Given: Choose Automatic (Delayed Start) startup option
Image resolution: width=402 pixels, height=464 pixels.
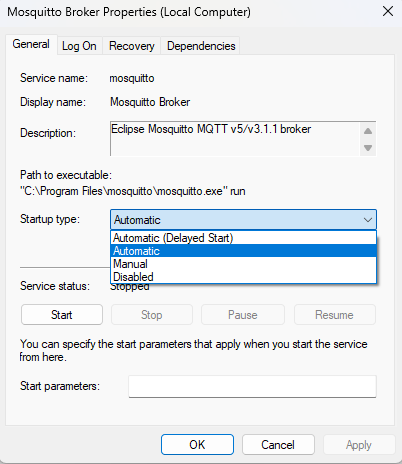Looking at the screenshot, I should coord(243,238).
